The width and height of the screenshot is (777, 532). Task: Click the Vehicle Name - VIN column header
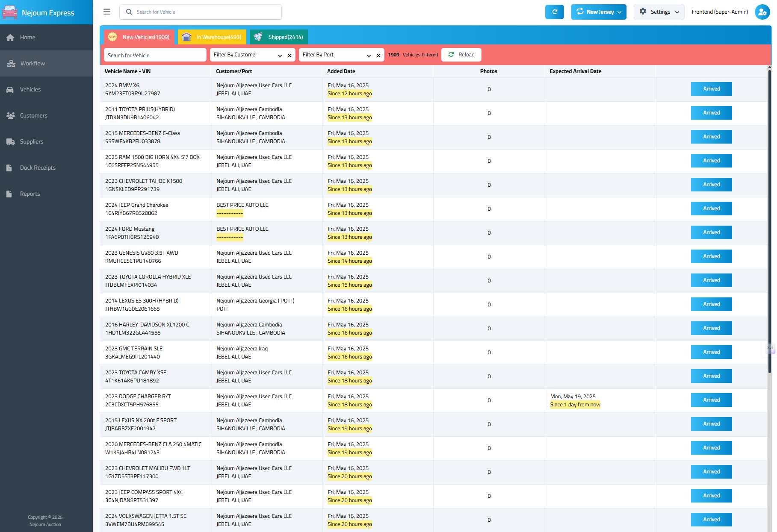[x=127, y=71]
